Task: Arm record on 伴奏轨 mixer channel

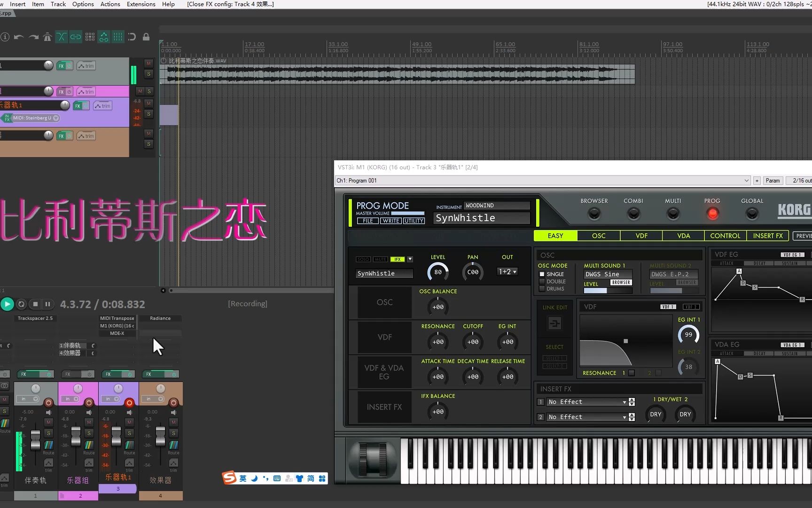Action: pyautogui.click(x=48, y=403)
